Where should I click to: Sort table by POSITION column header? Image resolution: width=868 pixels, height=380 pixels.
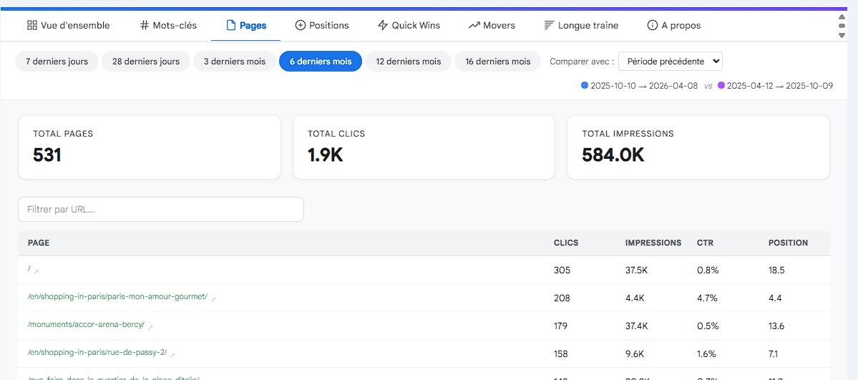(788, 243)
